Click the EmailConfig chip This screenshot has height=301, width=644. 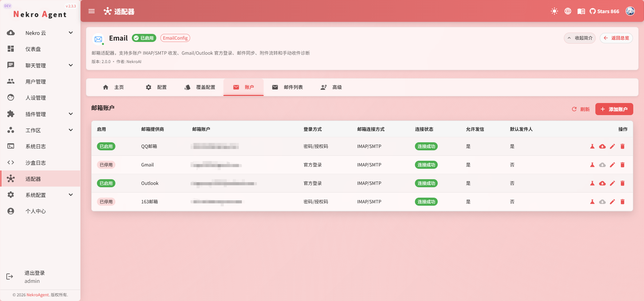[x=175, y=38]
